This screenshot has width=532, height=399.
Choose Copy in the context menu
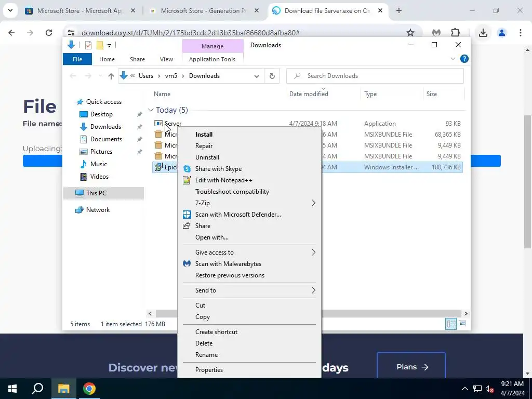click(x=203, y=317)
